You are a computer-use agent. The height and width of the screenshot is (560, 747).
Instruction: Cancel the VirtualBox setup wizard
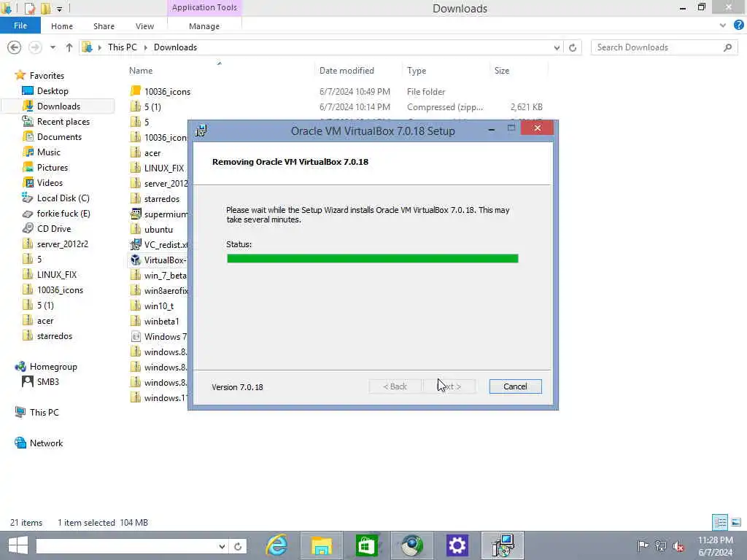515,386
